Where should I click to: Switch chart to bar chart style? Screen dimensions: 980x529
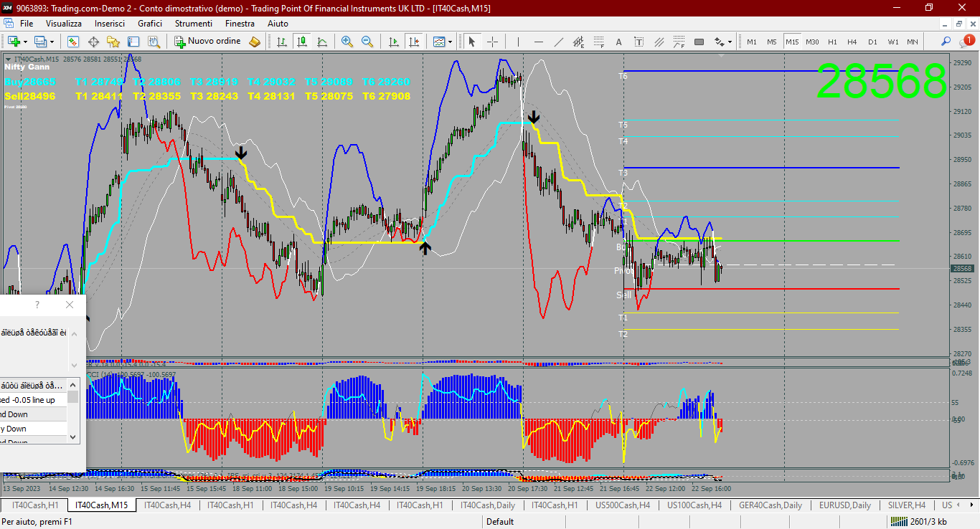(283, 42)
